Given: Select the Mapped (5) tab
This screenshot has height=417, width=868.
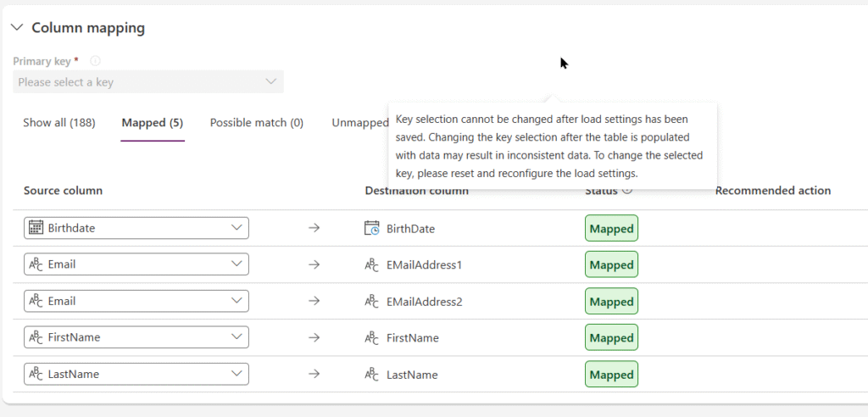Looking at the screenshot, I should tap(153, 122).
